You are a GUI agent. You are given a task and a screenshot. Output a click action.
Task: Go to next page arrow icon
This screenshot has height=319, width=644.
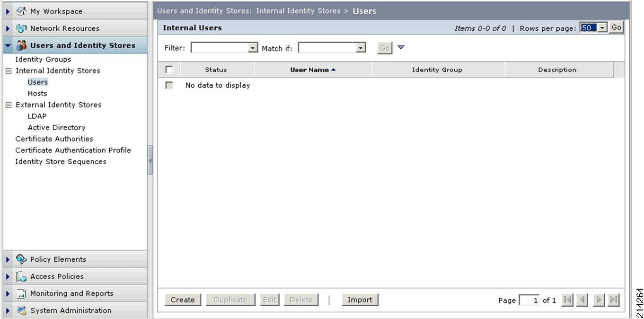click(599, 300)
